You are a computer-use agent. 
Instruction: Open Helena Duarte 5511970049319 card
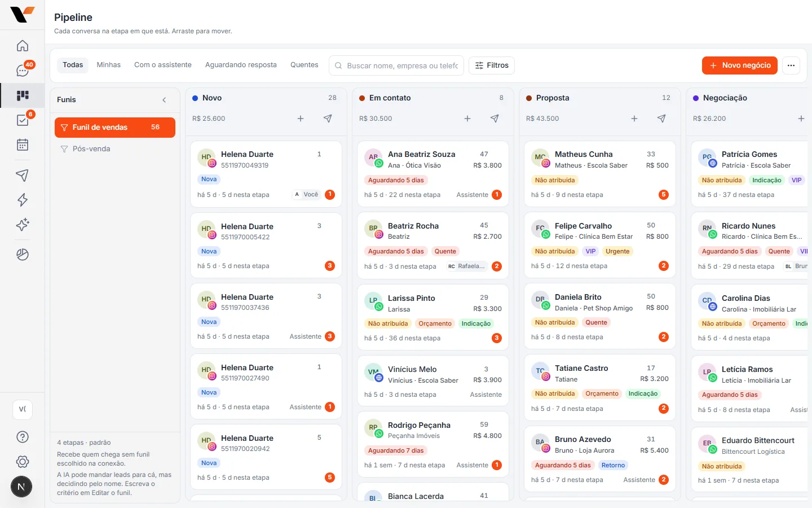click(x=266, y=174)
